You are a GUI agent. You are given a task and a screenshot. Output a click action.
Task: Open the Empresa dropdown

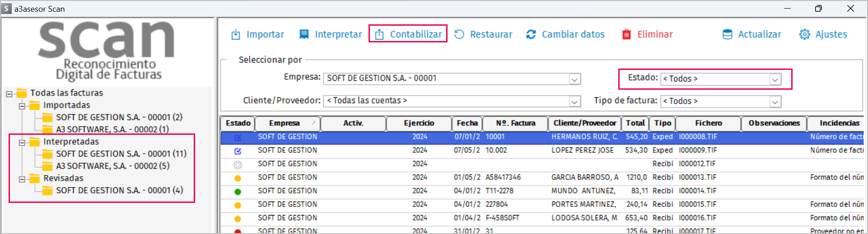[x=574, y=79]
